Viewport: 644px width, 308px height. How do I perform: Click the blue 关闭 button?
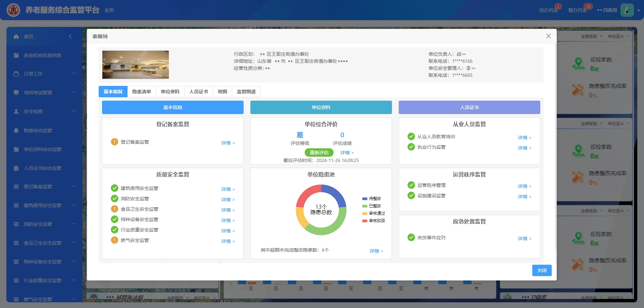click(x=542, y=270)
